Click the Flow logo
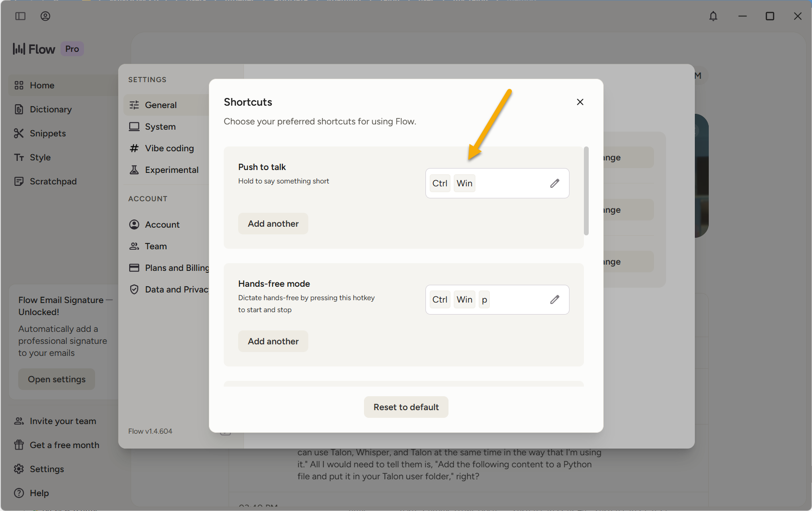This screenshot has width=812, height=511. (34, 49)
